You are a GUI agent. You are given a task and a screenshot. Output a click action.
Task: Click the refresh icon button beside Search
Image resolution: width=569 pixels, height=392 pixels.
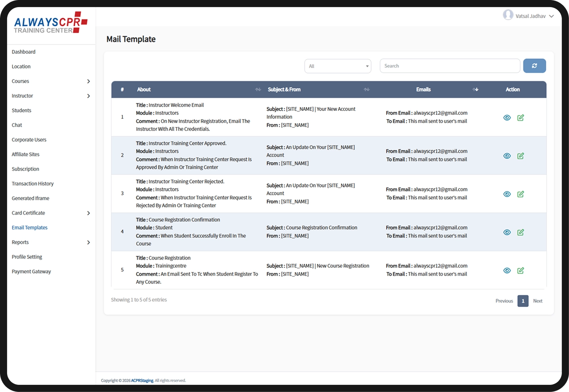click(534, 66)
